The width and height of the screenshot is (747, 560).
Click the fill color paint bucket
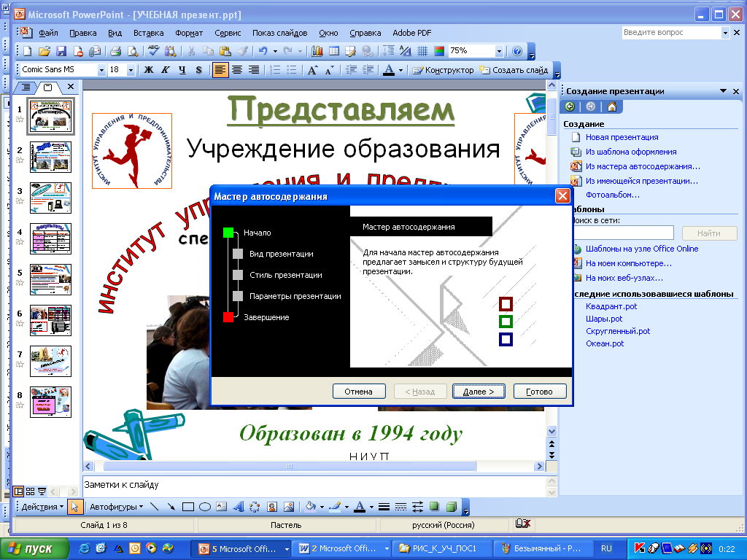(310, 507)
